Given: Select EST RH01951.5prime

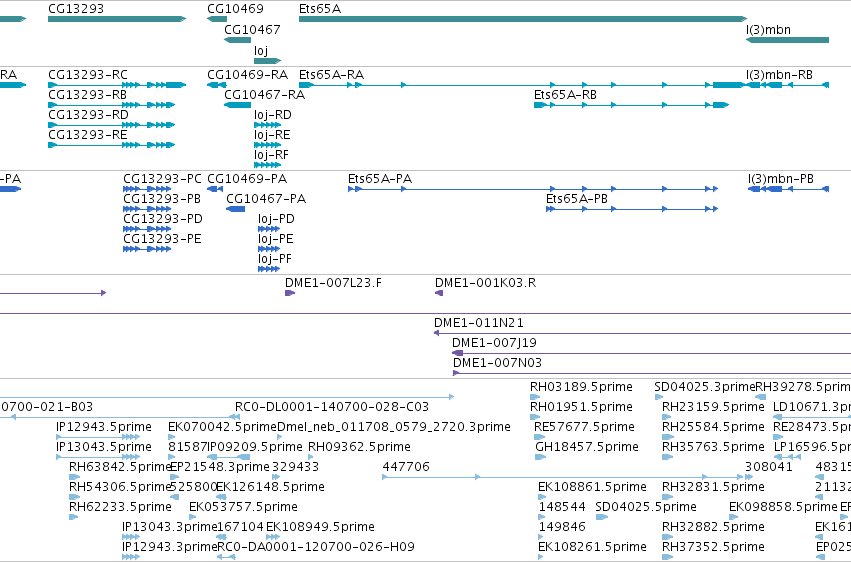Looking at the screenshot, I should (x=581, y=407).
